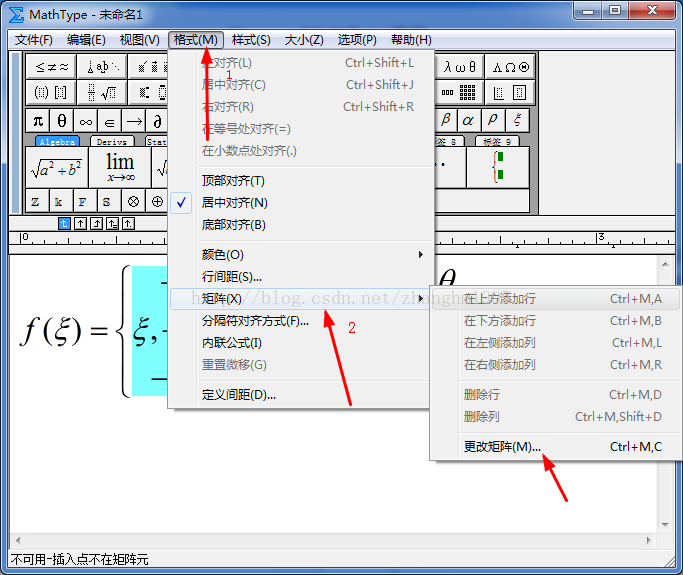
Task: Click the vertical scrollbar up arrow
Action: point(665,264)
